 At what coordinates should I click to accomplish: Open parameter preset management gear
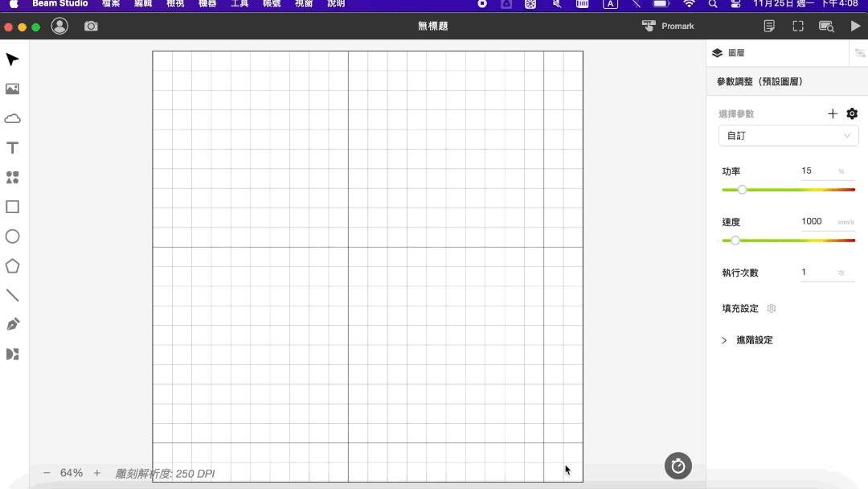click(x=852, y=113)
